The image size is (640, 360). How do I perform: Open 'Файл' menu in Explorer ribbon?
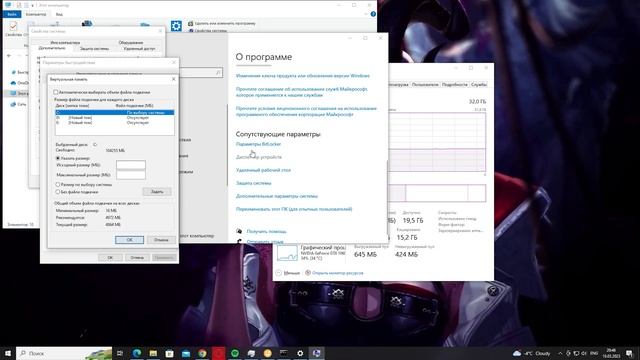pos(12,14)
